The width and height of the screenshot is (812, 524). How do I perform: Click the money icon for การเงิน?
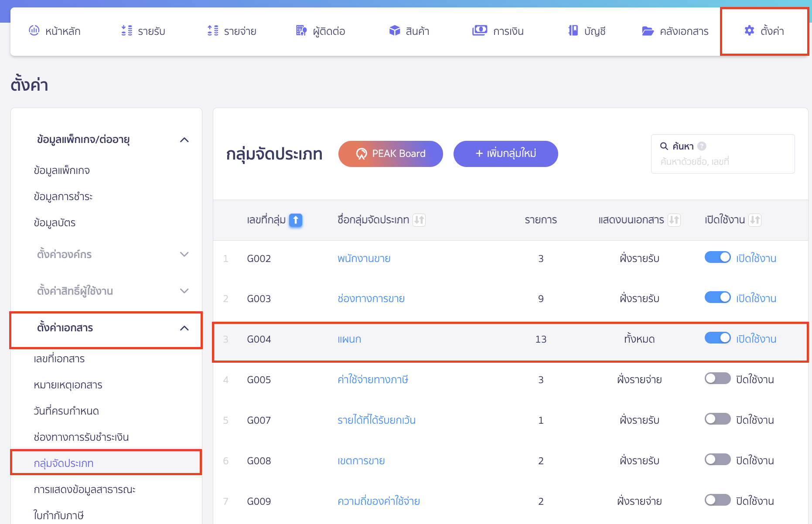[x=480, y=31]
